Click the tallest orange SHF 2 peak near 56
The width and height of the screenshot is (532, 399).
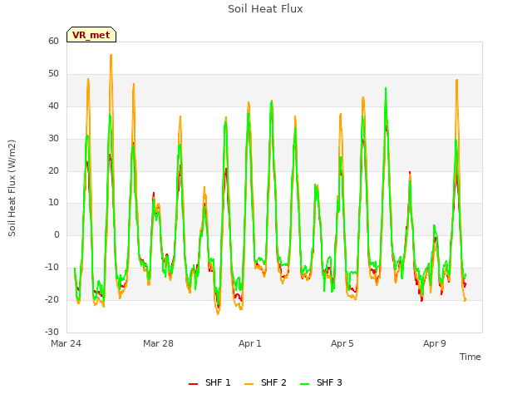click(111, 56)
